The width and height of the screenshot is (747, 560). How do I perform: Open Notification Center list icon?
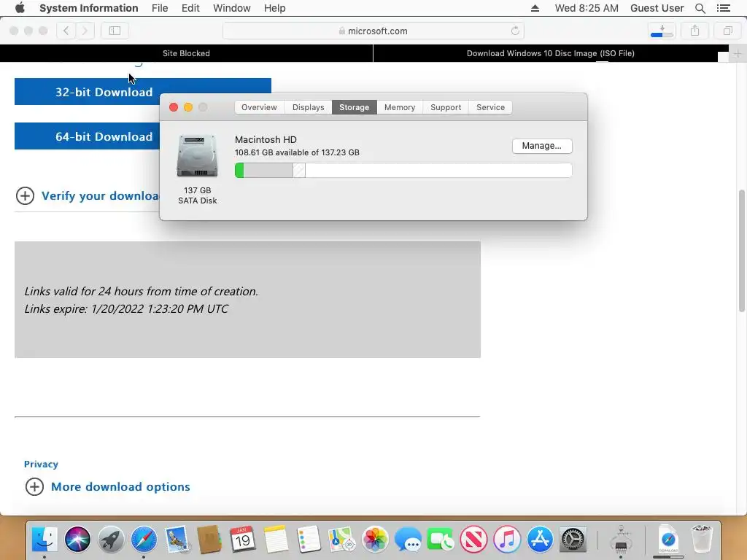(x=724, y=8)
